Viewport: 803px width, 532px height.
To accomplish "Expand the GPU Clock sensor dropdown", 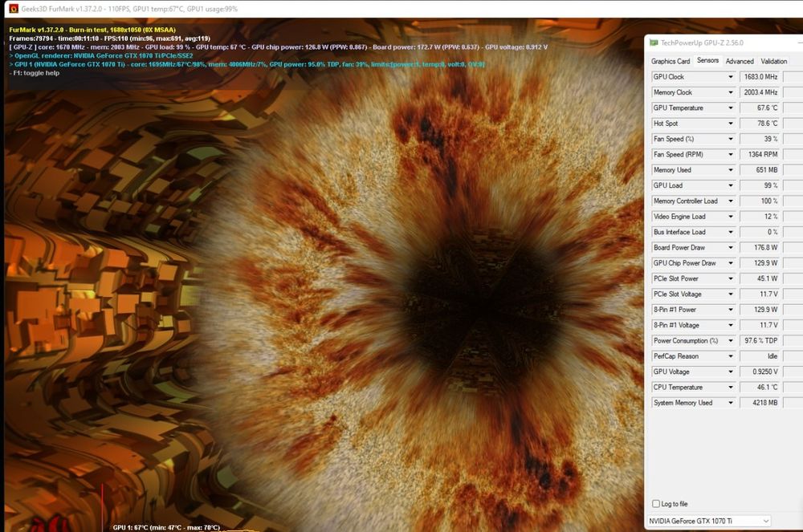I will tap(731, 77).
